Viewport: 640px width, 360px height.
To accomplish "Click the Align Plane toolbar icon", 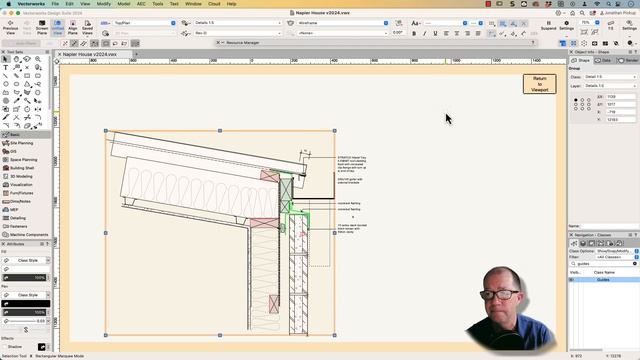I will (73, 27).
